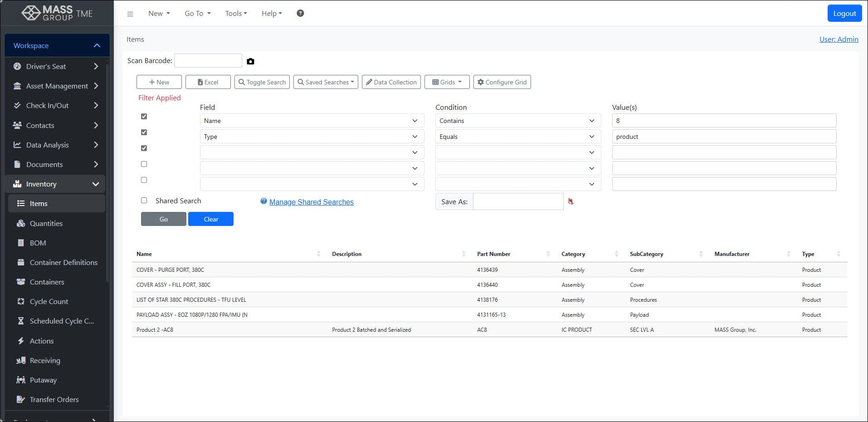Uncheck the Name filter row checkbox
The height and width of the screenshot is (422, 868).
pos(144,116)
